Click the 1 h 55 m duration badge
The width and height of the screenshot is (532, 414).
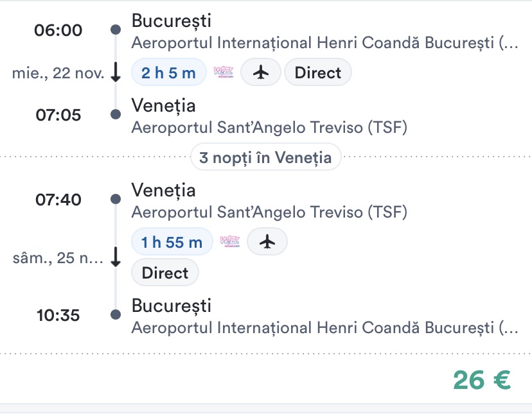tap(172, 241)
